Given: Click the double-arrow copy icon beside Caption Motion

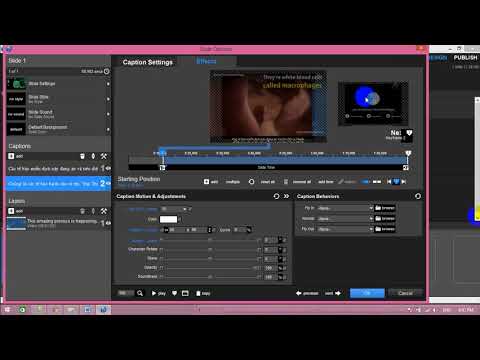Looking at the screenshot, I should click(286, 196).
